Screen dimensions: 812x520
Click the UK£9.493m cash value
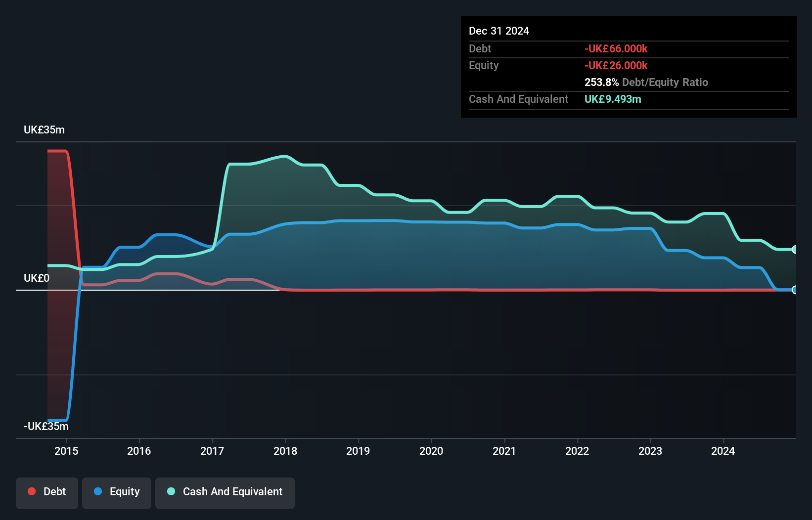[613, 99]
